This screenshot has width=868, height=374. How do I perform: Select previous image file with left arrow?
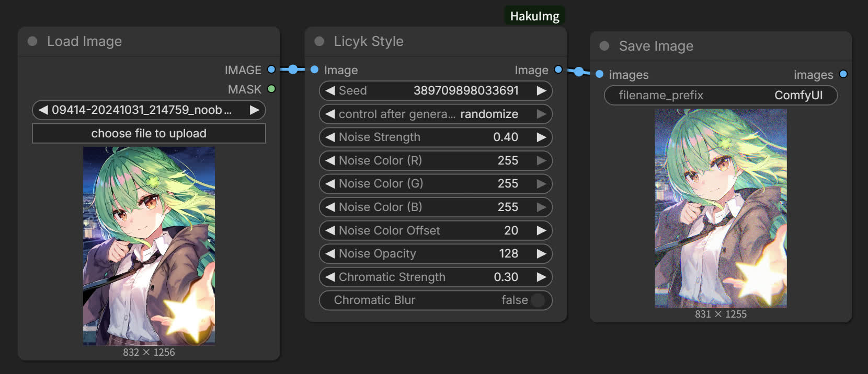point(43,110)
